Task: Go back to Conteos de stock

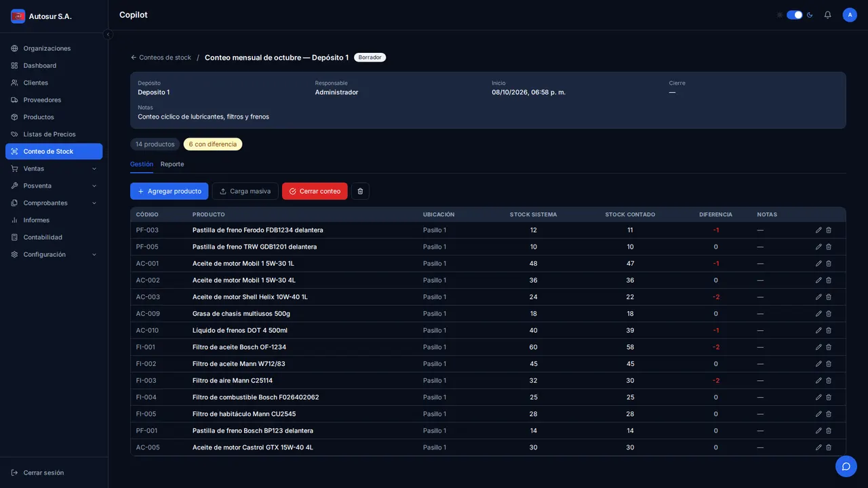Action: coord(161,58)
